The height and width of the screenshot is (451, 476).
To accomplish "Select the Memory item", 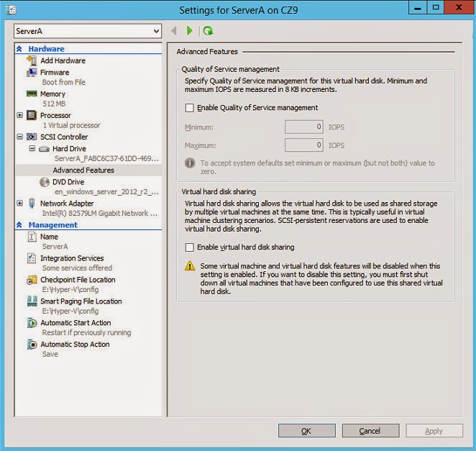I will click(x=52, y=94).
